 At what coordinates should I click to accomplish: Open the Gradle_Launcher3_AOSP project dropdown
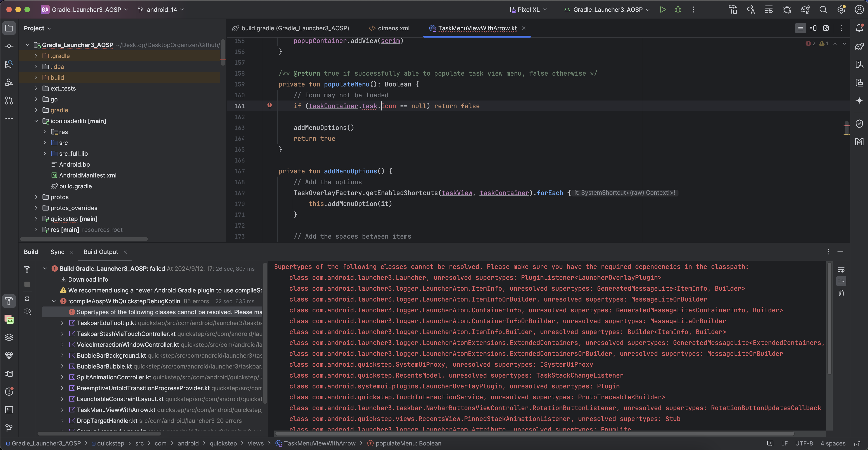85,10
